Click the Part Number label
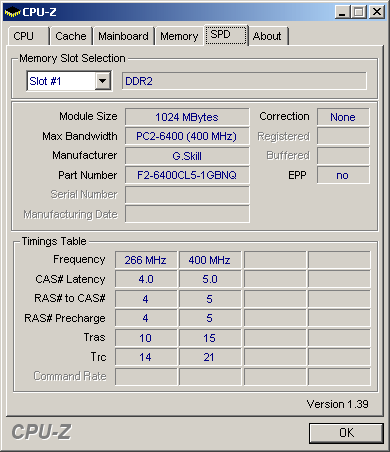This screenshot has height=452, width=390. [x=88, y=175]
